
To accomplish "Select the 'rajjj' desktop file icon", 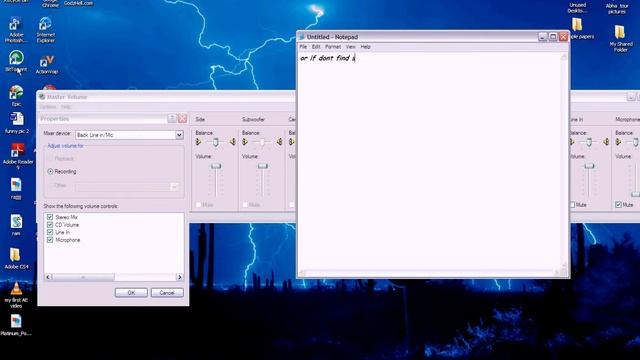I will 16,185.
